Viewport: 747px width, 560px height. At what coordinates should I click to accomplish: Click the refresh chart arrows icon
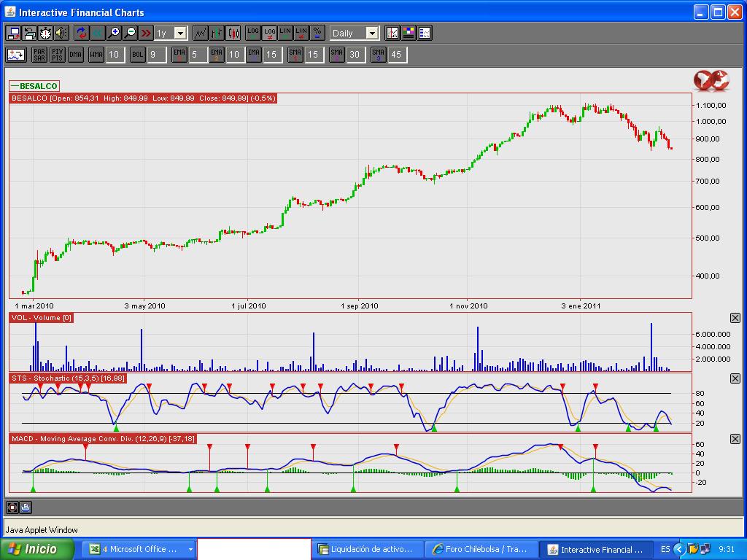tap(81, 33)
